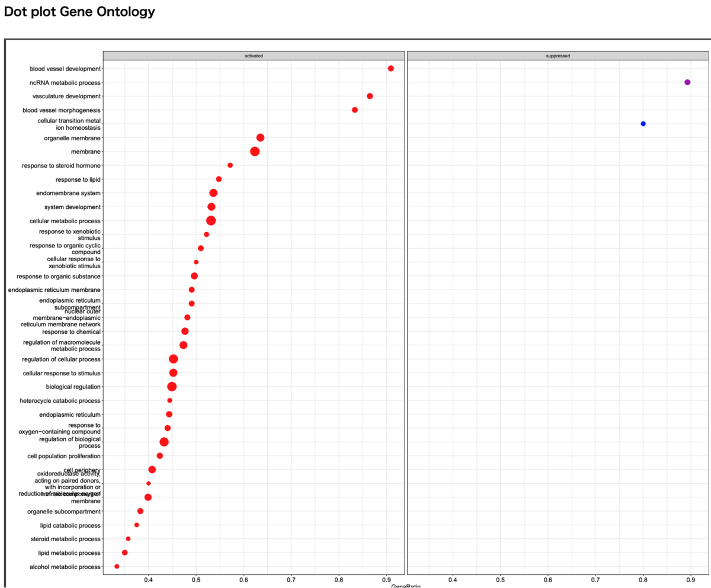The height and width of the screenshot is (588, 711).
Task: Click the 'blood vessel morphogenesis' axis label
Action: pos(62,110)
